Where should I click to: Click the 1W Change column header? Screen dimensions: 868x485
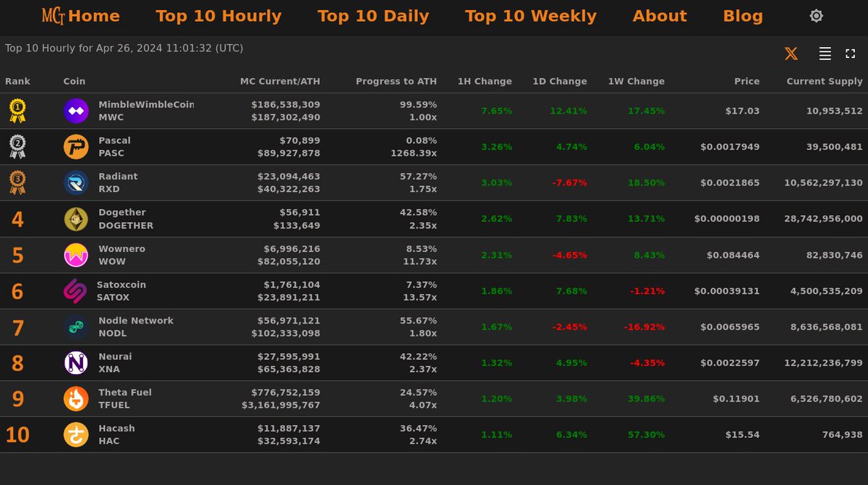pyautogui.click(x=636, y=81)
